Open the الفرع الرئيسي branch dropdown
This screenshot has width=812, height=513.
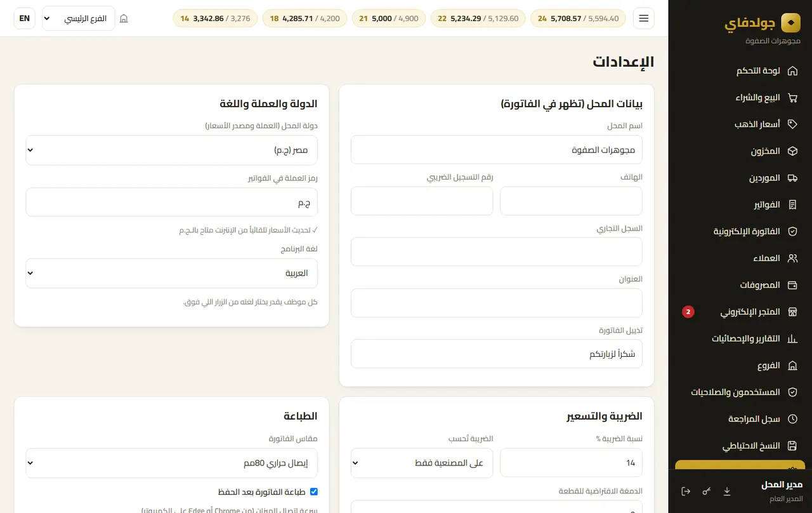(x=79, y=18)
